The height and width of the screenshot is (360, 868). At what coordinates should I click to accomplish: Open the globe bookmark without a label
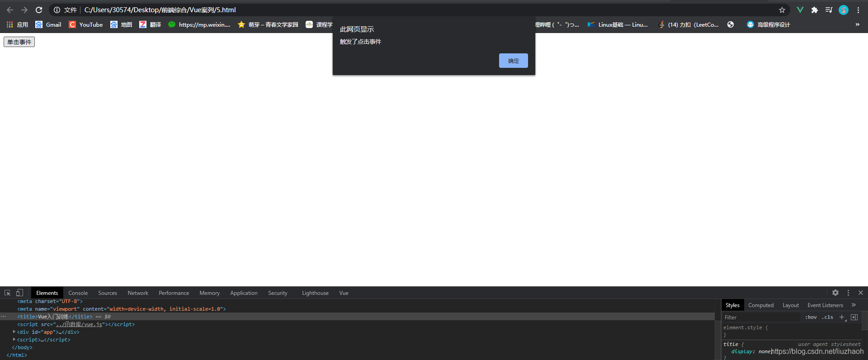(x=731, y=24)
